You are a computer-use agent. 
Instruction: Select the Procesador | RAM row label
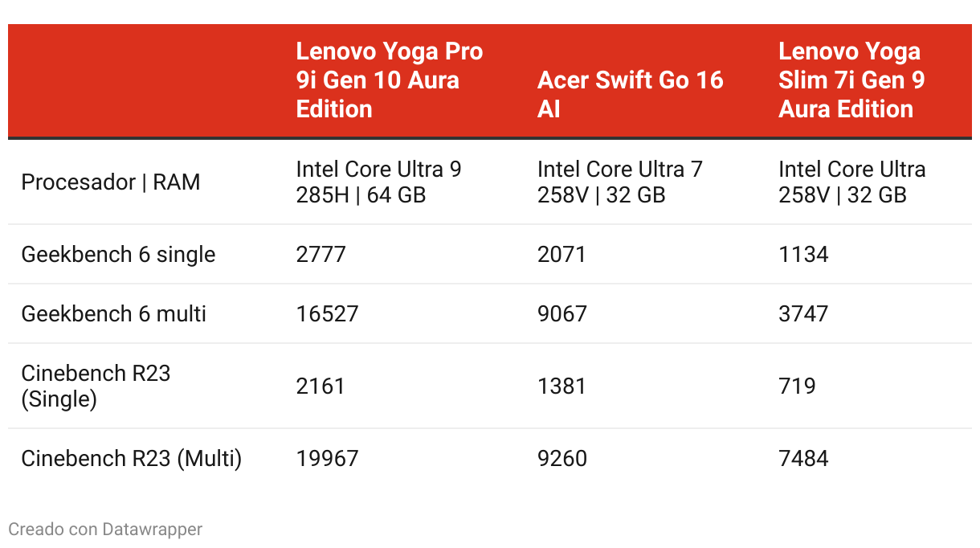111,182
